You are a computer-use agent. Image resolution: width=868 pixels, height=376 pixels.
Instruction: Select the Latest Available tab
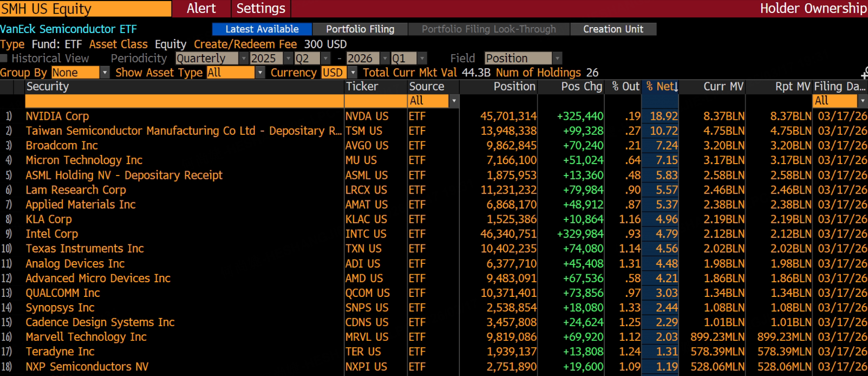click(x=262, y=29)
